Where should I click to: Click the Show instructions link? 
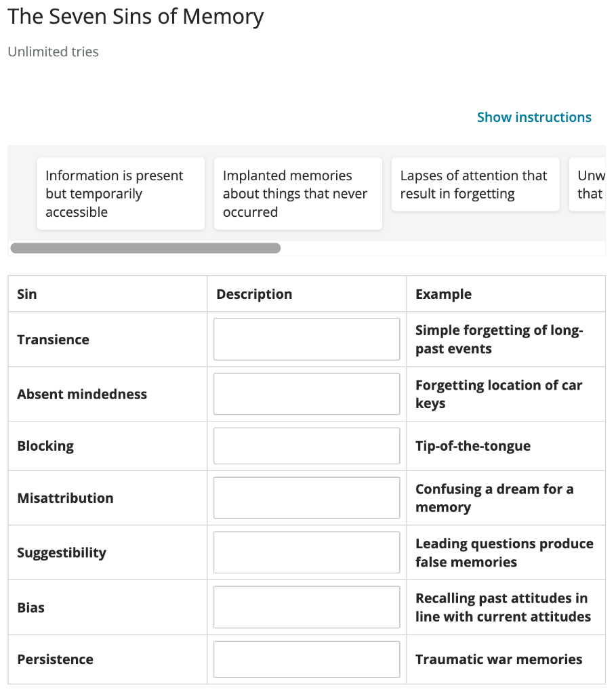[x=534, y=117]
